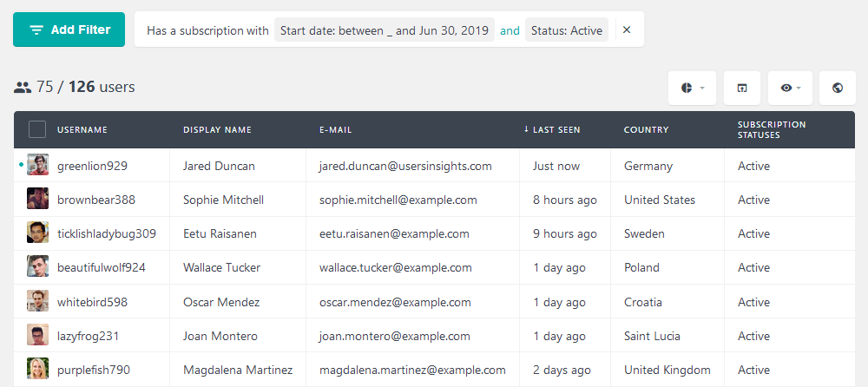
Task: Click the beautifulwolf924 avatar thumbnail
Action: (37, 266)
